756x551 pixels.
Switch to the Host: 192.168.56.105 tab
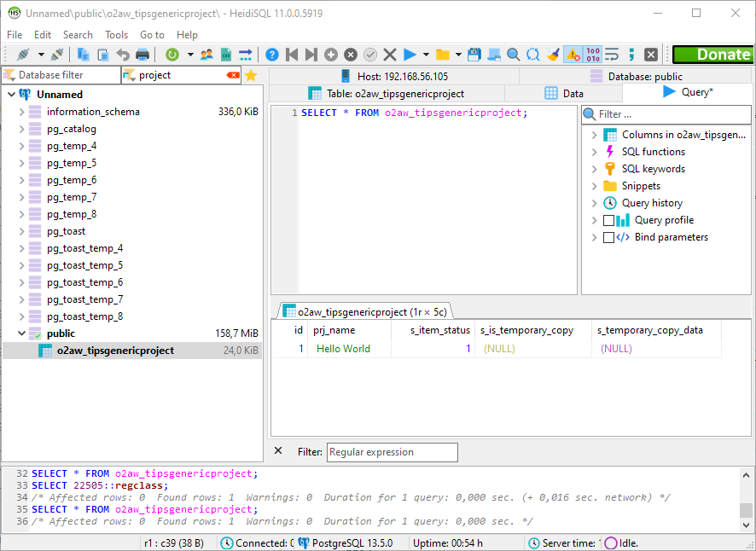(x=394, y=76)
